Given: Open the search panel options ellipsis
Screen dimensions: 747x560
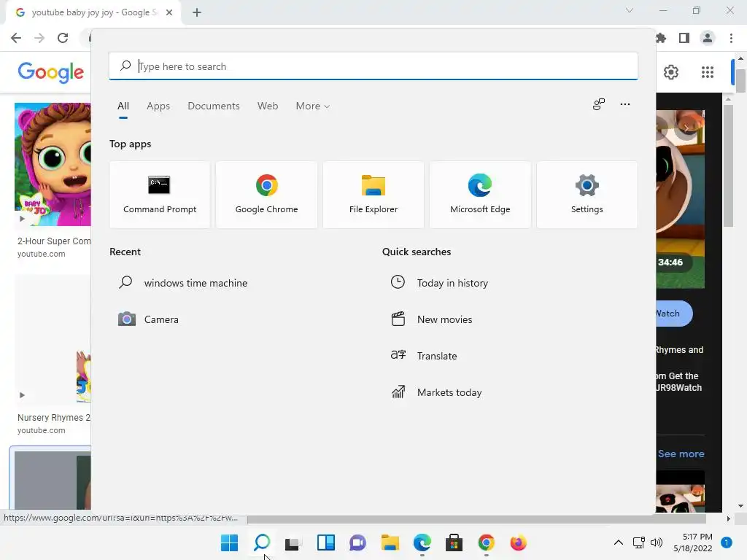Looking at the screenshot, I should pyautogui.click(x=624, y=104).
